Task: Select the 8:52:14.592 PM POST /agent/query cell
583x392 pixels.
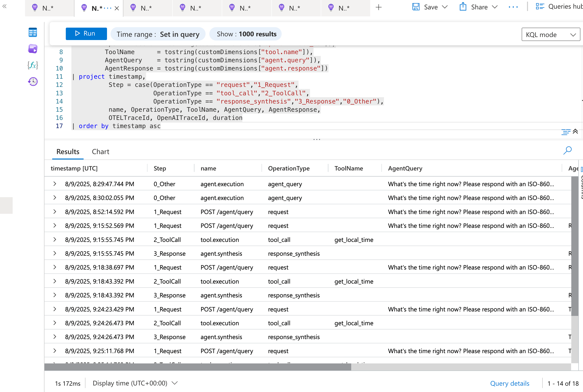Action: pyautogui.click(x=227, y=212)
